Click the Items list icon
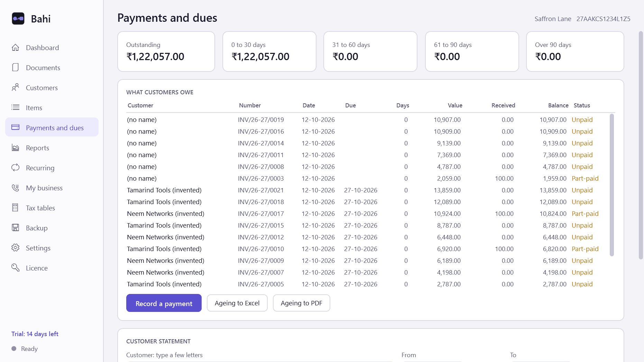Image resolution: width=644 pixels, height=362 pixels. [15, 107]
